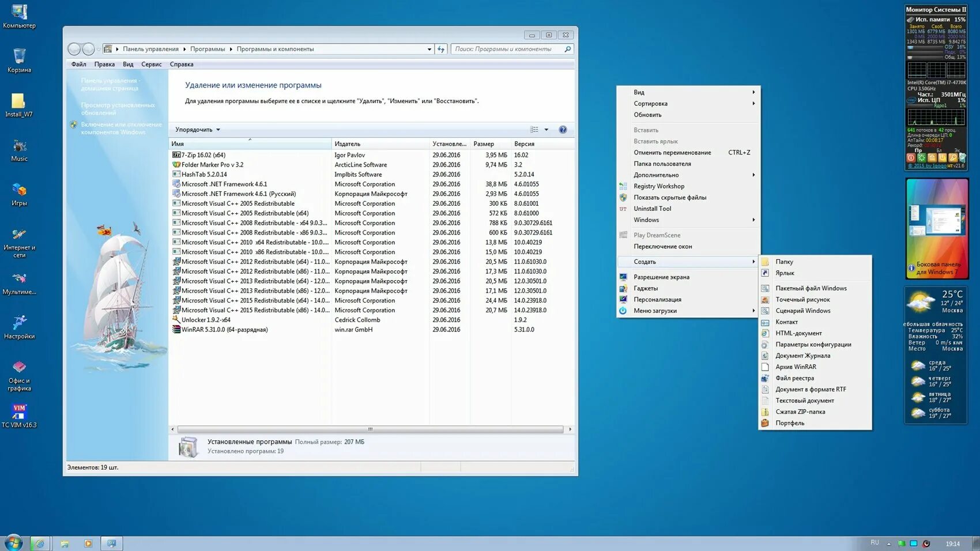Choose Обновить in the context menu

click(x=689, y=115)
